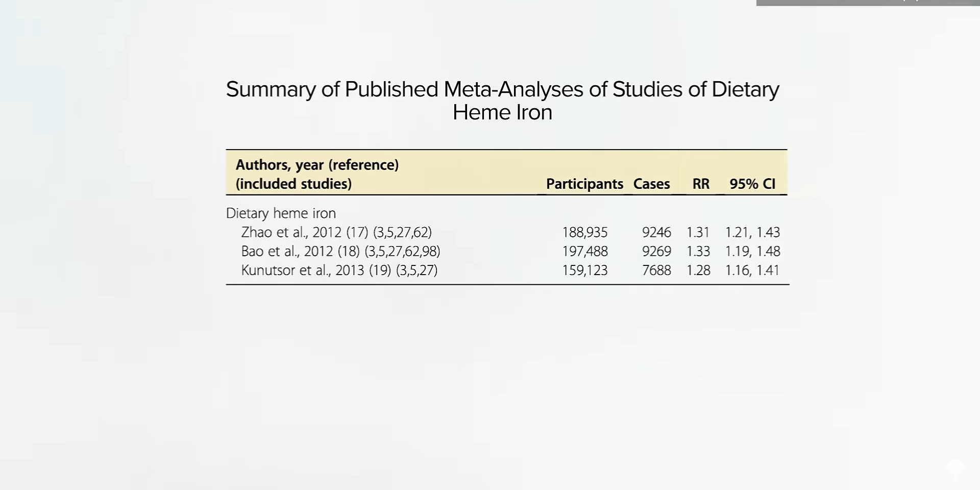Viewport: 980px width, 490px height.
Task: Click the "Participants" column header
Action: point(584,184)
